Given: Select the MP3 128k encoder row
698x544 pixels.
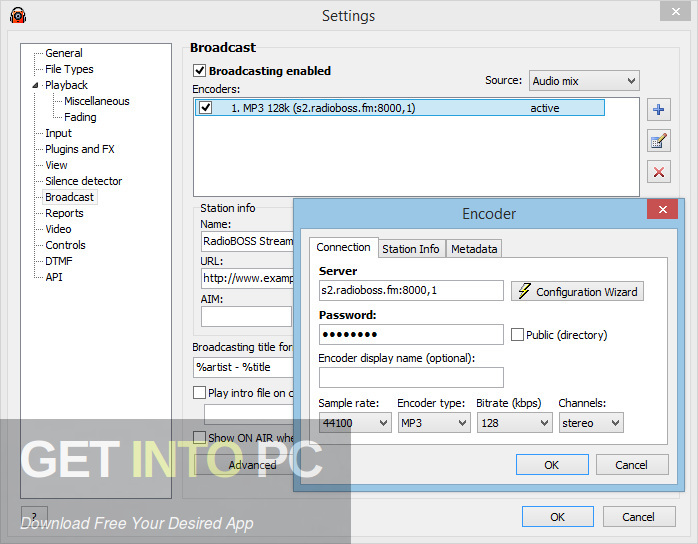Looking at the screenshot, I should pyautogui.click(x=400, y=108).
